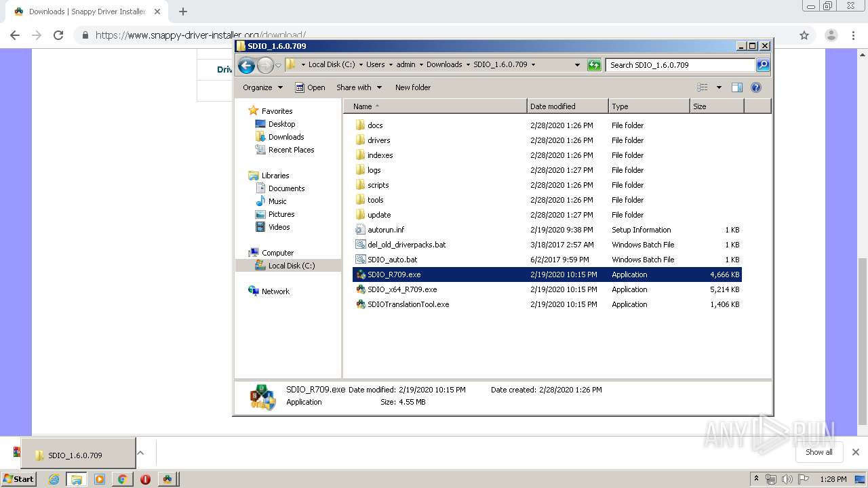Switch to Chrome in the taskbar
Image resolution: width=868 pixels, height=488 pixels.
122,479
